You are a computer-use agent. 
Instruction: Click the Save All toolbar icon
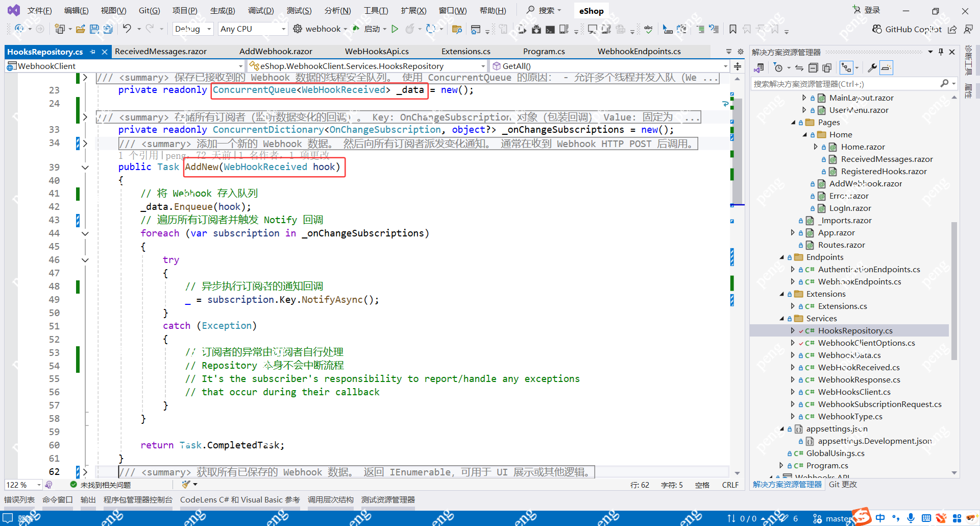(x=108, y=29)
